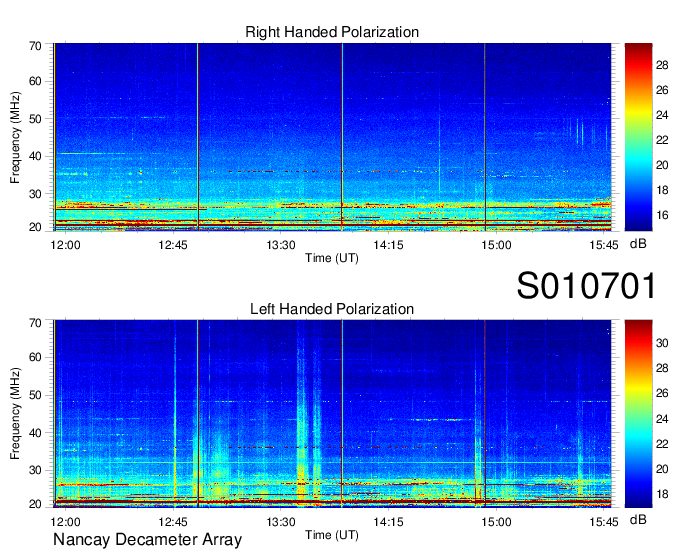Click the dB unit label under the lower colorbar

tap(638, 519)
